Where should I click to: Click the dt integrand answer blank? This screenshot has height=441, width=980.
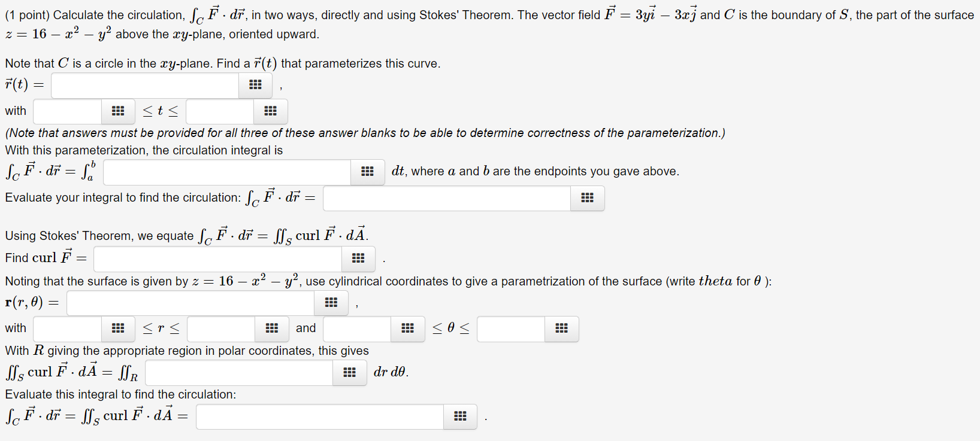click(226, 172)
